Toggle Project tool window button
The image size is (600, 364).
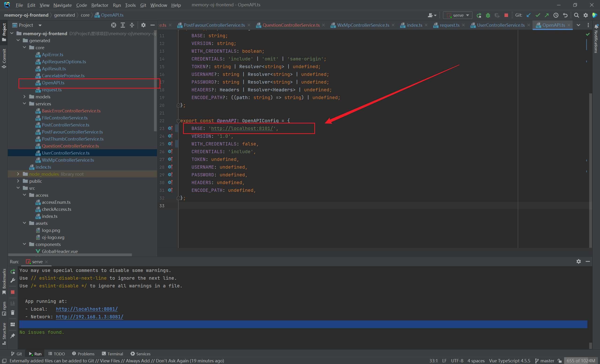click(x=4, y=32)
